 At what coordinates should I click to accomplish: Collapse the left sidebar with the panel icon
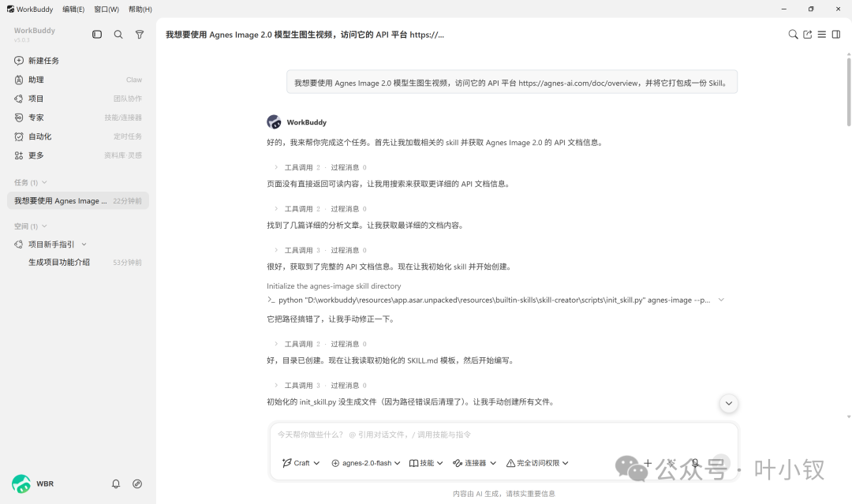coord(97,34)
